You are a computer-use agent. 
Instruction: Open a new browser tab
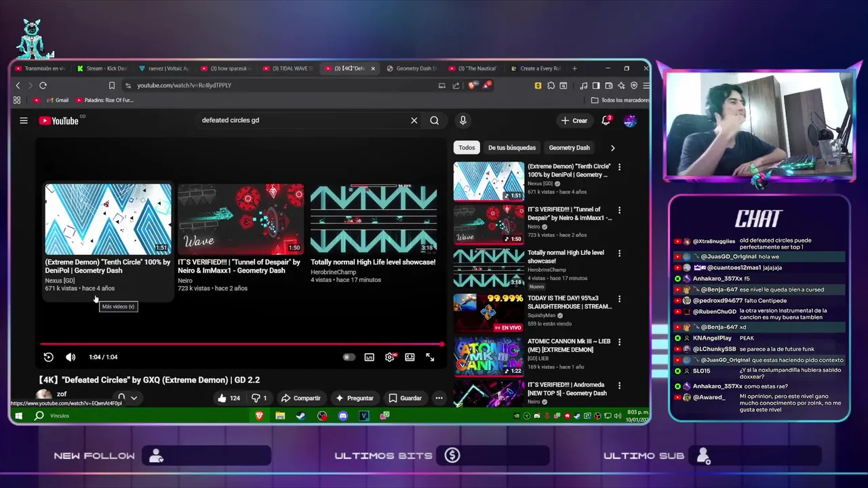(x=574, y=68)
